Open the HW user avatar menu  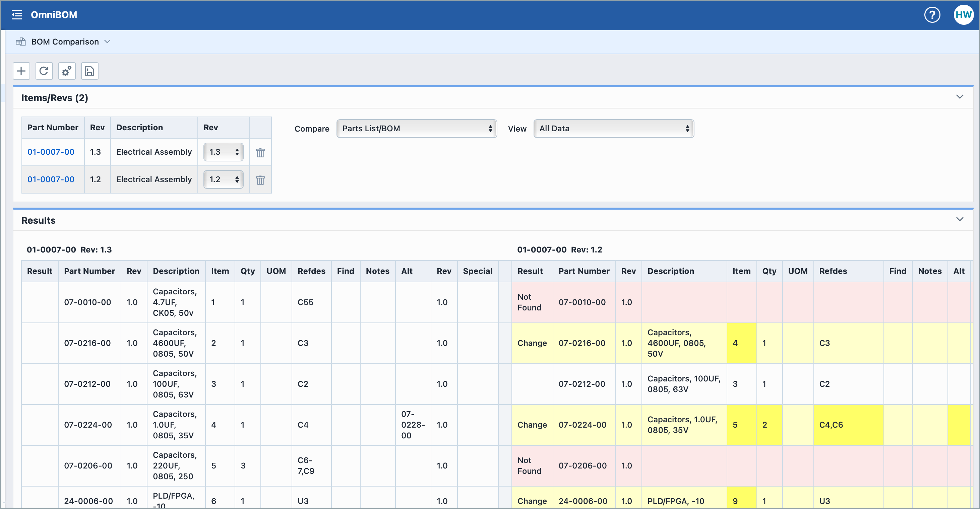click(x=963, y=15)
